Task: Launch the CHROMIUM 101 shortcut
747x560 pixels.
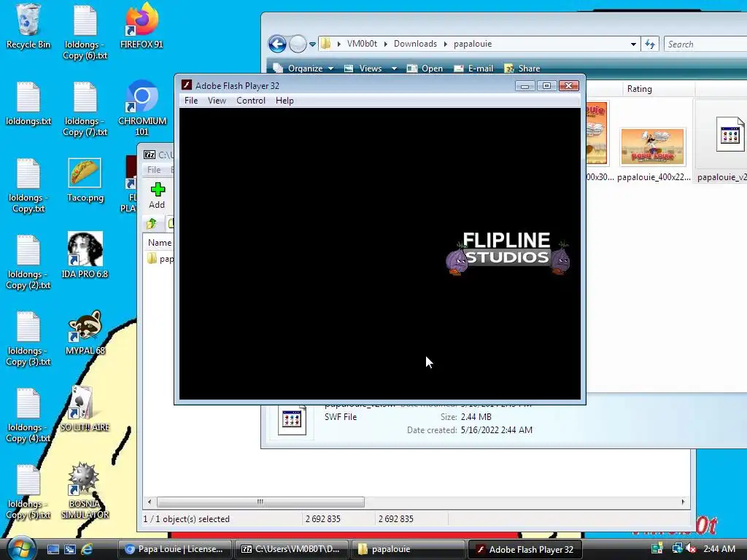Action: [142, 108]
